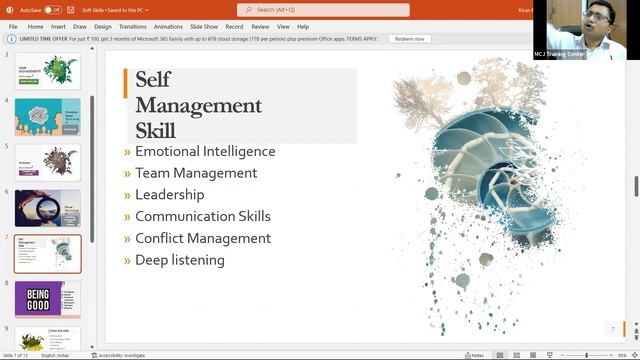
Task: Select slide 7 thumbnail
Action: [x=48, y=254]
